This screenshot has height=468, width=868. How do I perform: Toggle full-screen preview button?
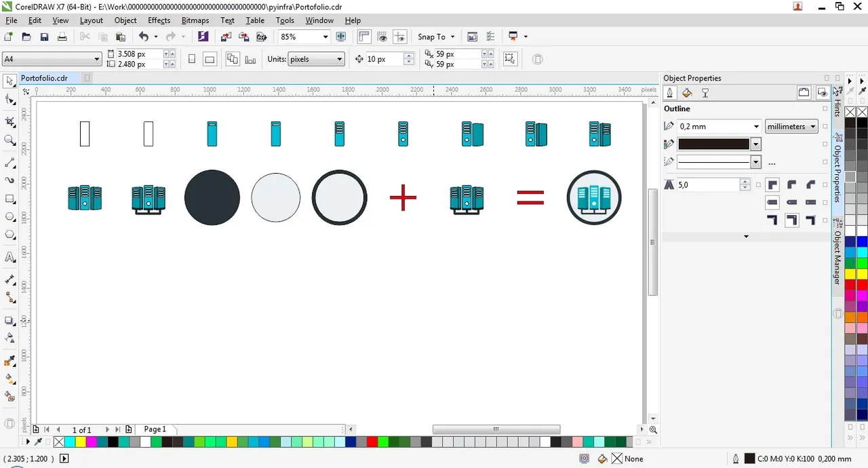point(341,37)
